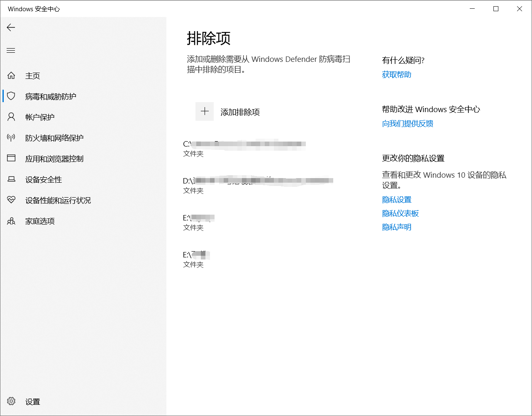
Task: Select the last E:\ excluded folder entry
Action: (197, 259)
